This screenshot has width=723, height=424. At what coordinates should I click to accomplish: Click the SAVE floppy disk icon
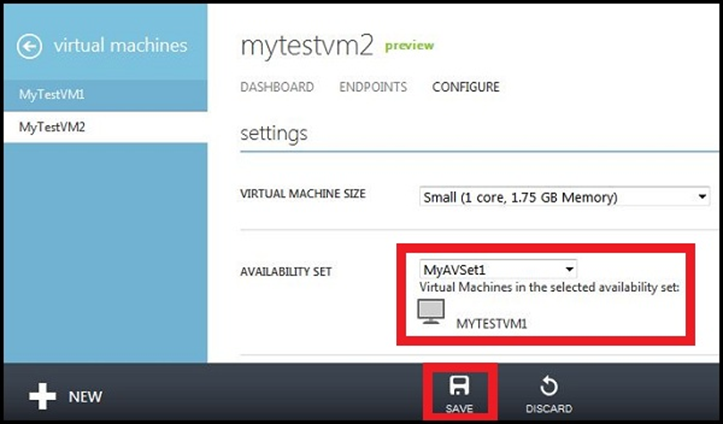(x=459, y=385)
